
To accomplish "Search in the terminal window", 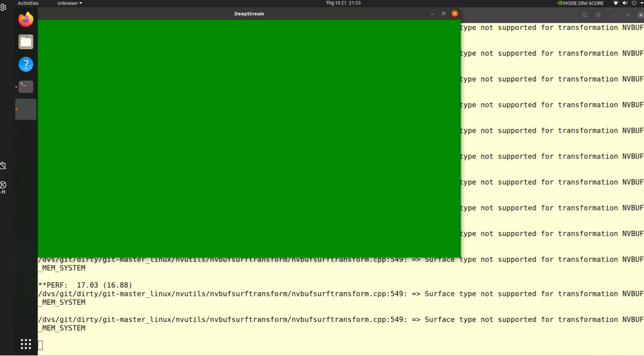I will tap(585, 15).
